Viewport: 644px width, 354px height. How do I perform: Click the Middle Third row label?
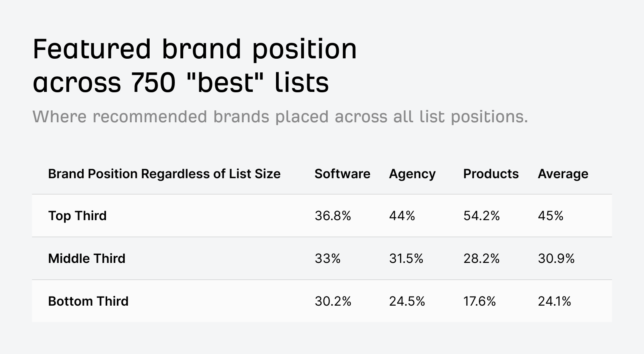tap(86, 259)
